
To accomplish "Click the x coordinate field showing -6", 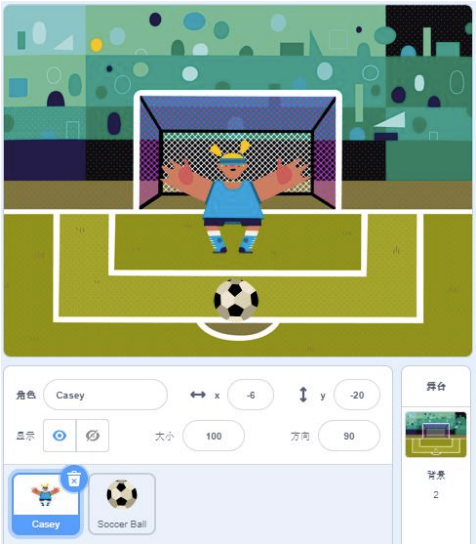I will coord(251,395).
